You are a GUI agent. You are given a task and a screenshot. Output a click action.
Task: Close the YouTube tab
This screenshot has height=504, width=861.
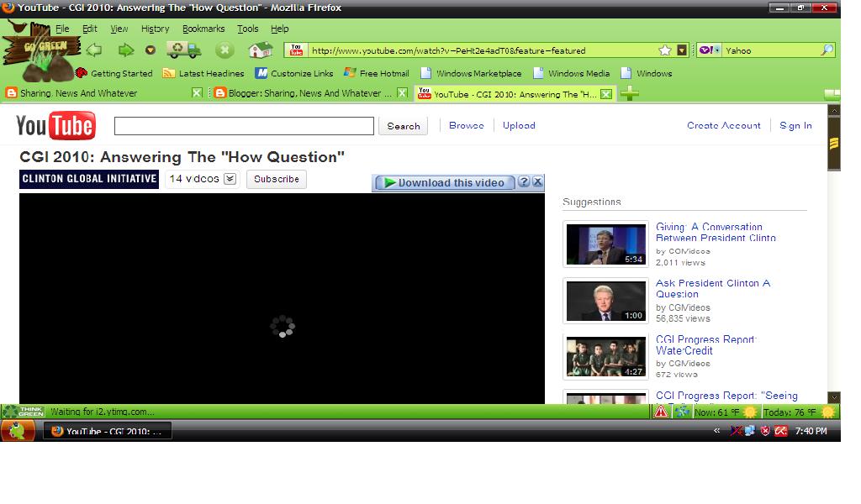pos(605,94)
